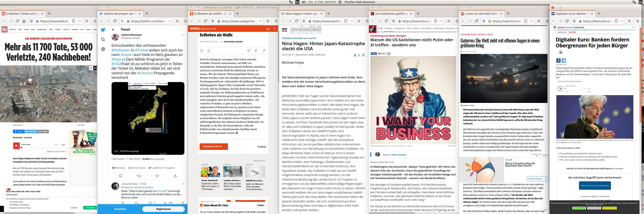Reload the page in the Bild window
Screen dimensions: 644x214
tap(18, 21)
